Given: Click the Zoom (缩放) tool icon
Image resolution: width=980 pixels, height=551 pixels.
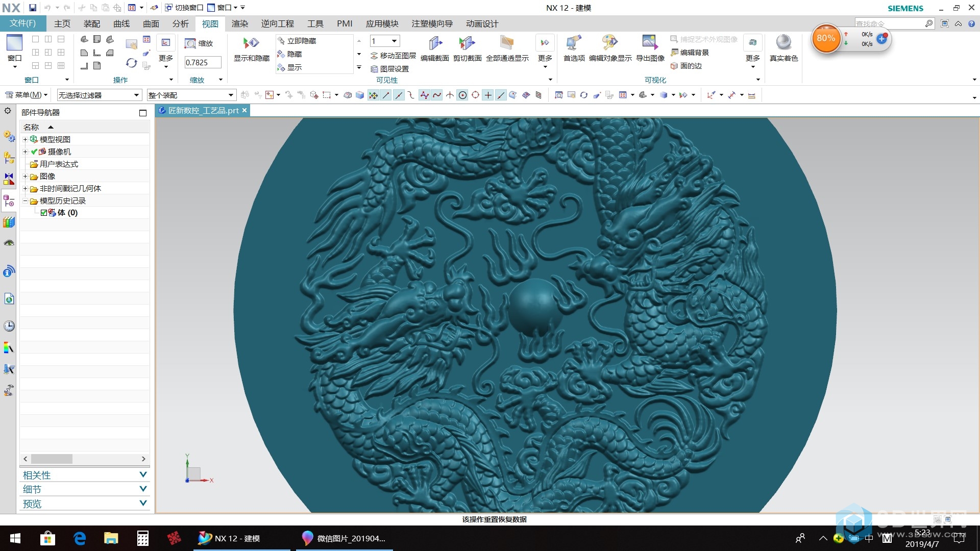Looking at the screenshot, I should pyautogui.click(x=190, y=43).
